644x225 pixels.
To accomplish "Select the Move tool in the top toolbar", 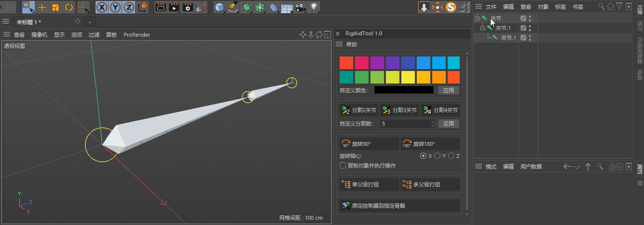I will tap(42, 7).
